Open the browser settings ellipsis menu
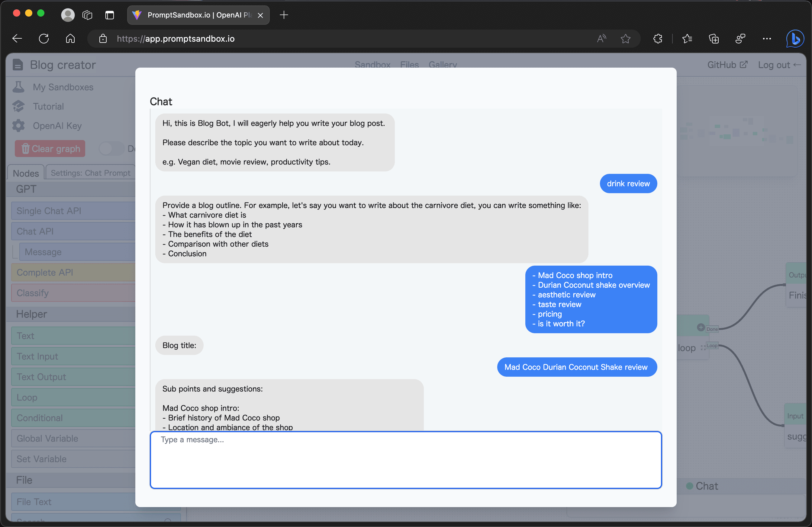The width and height of the screenshot is (812, 527). pos(767,39)
